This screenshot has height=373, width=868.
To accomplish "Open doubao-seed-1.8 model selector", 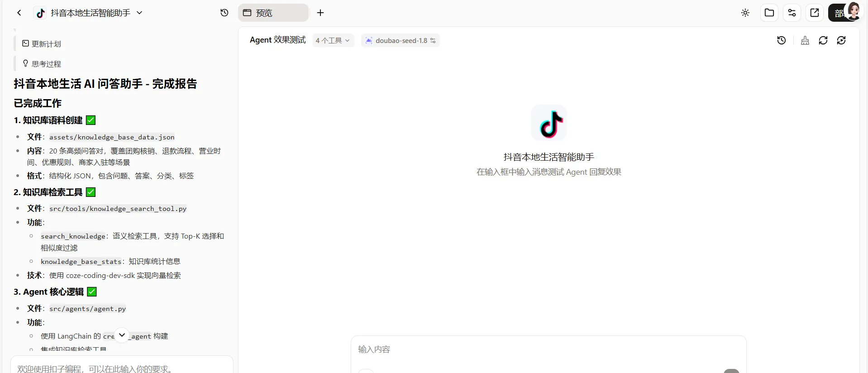I will [401, 40].
